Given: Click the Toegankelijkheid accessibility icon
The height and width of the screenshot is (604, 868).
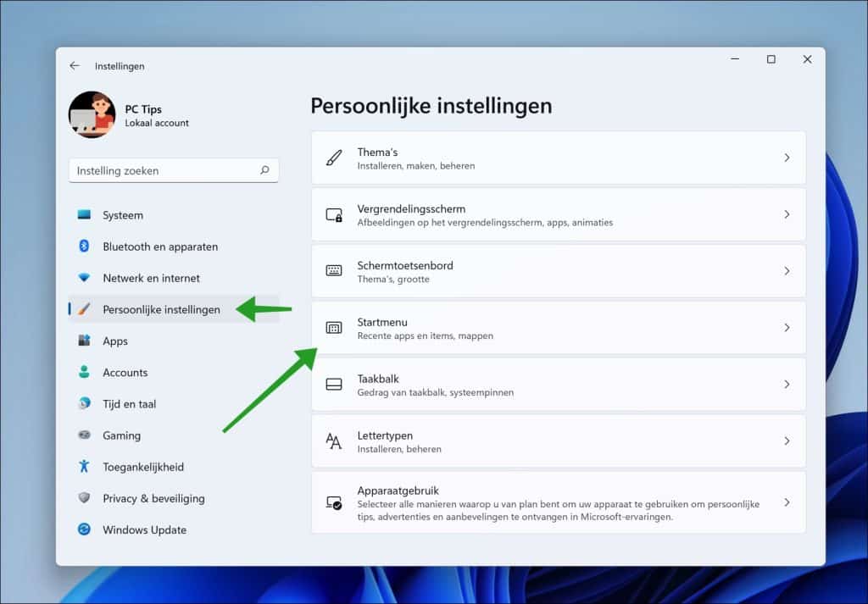Looking at the screenshot, I should (x=84, y=466).
